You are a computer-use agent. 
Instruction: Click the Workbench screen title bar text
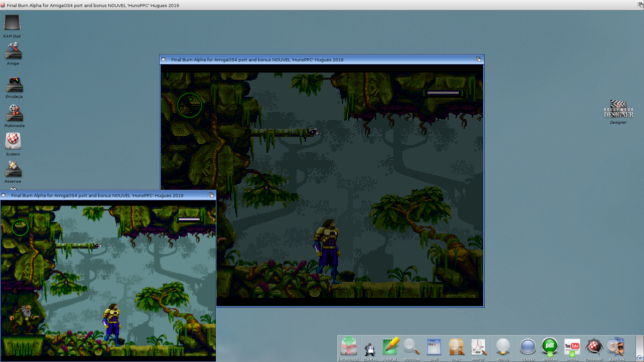93,5
